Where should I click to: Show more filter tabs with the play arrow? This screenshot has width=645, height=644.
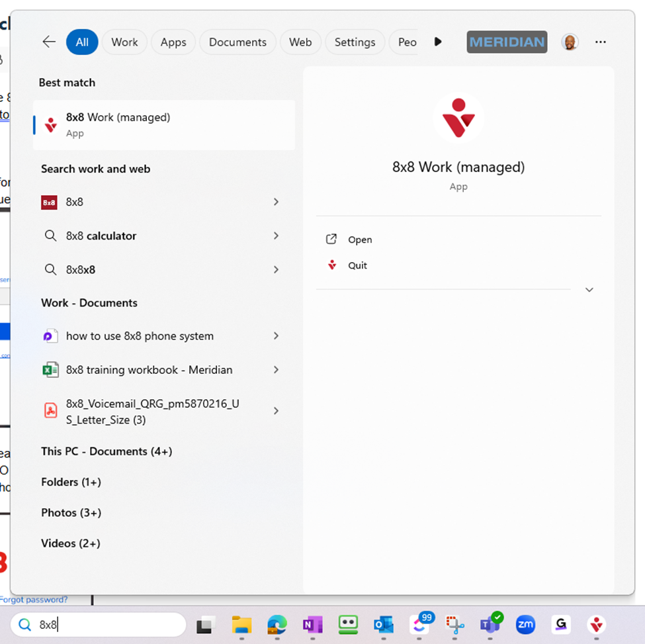pyautogui.click(x=438, y=42)
